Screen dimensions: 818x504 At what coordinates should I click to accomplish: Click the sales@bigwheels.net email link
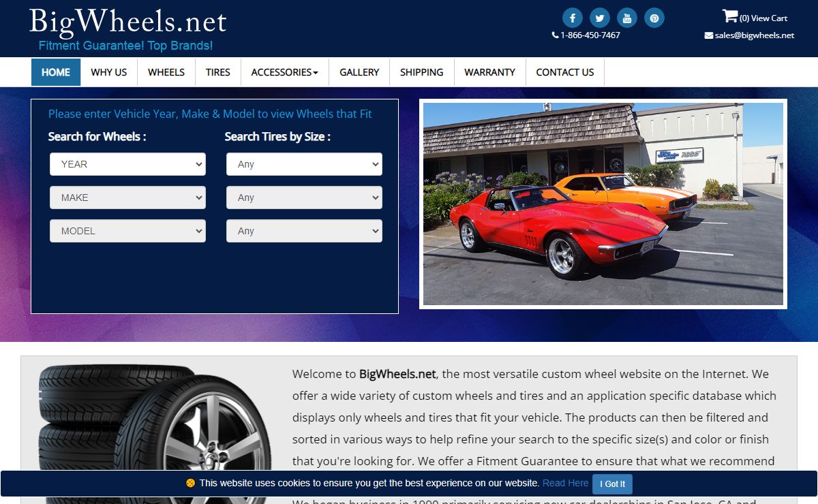tap(755, 35)
